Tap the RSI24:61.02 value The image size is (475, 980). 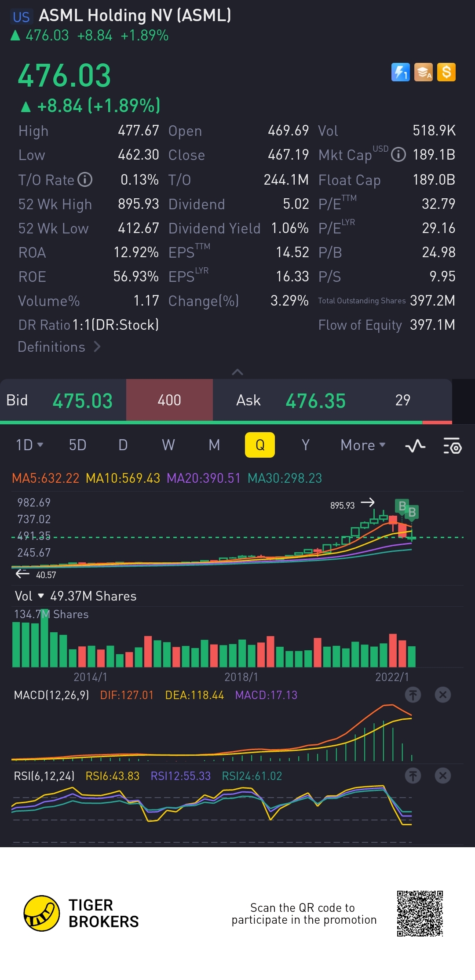tap(252, 776)
